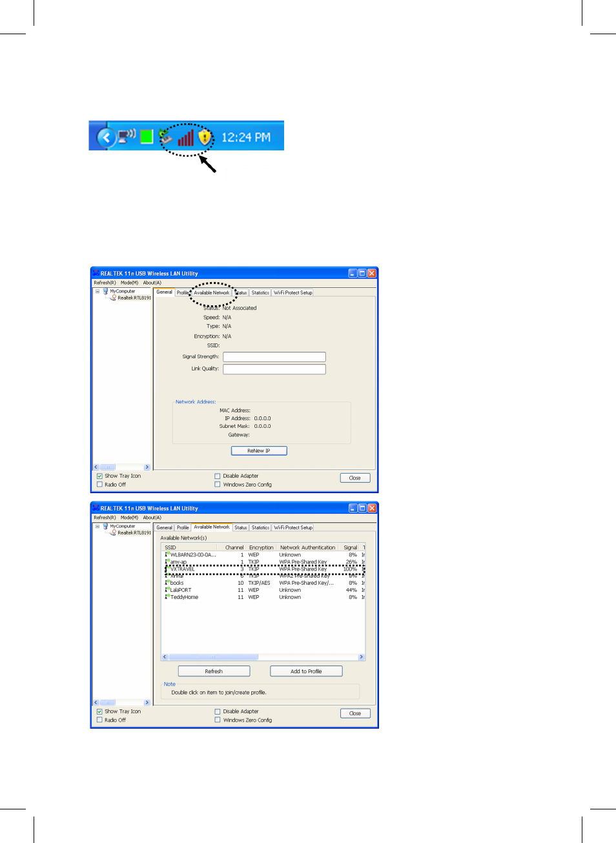Click network icon beside WLBARN23-00-0A... SSID
The height and width of the screenshot is (843, 616).
[167, 554]
